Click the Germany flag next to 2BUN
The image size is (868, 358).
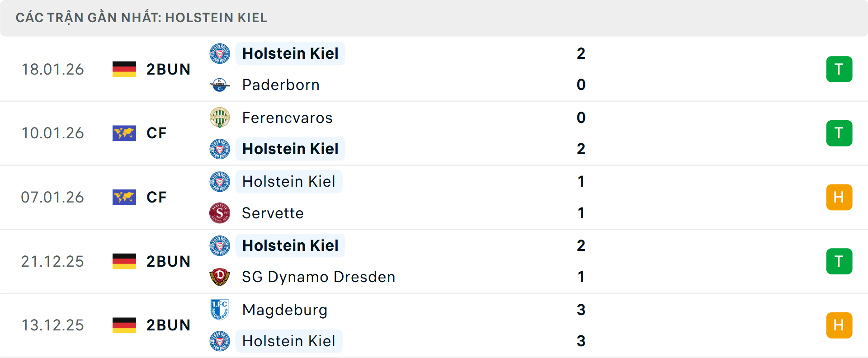[x=124, y=69]
